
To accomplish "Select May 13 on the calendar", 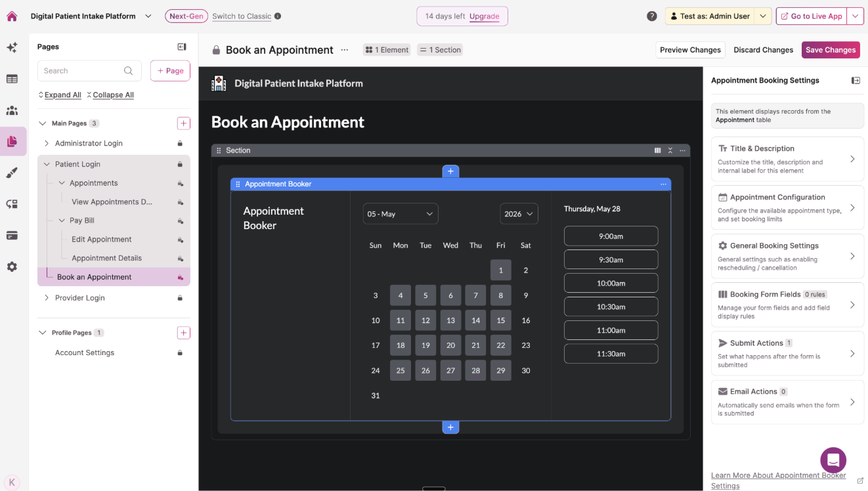I will click(x=450, y=320).
